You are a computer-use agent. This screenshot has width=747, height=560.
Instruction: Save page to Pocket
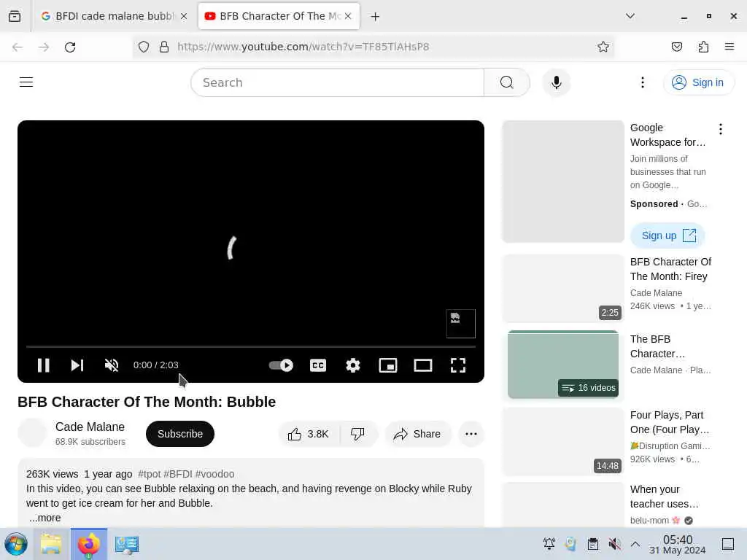(x=677, y=47)
